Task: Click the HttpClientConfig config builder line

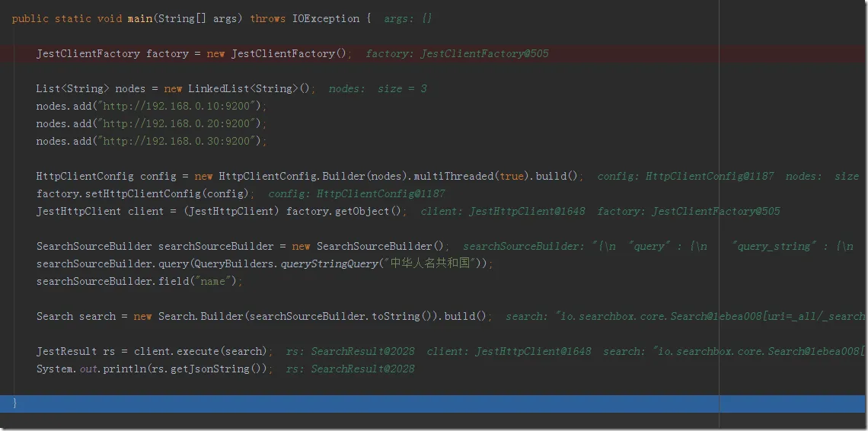Action: (x=310, y=176)
